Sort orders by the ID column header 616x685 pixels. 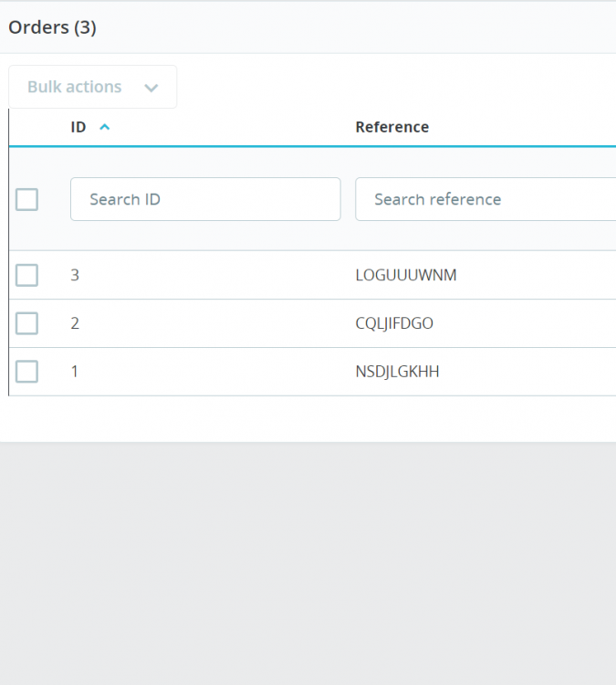pos(78,127)
